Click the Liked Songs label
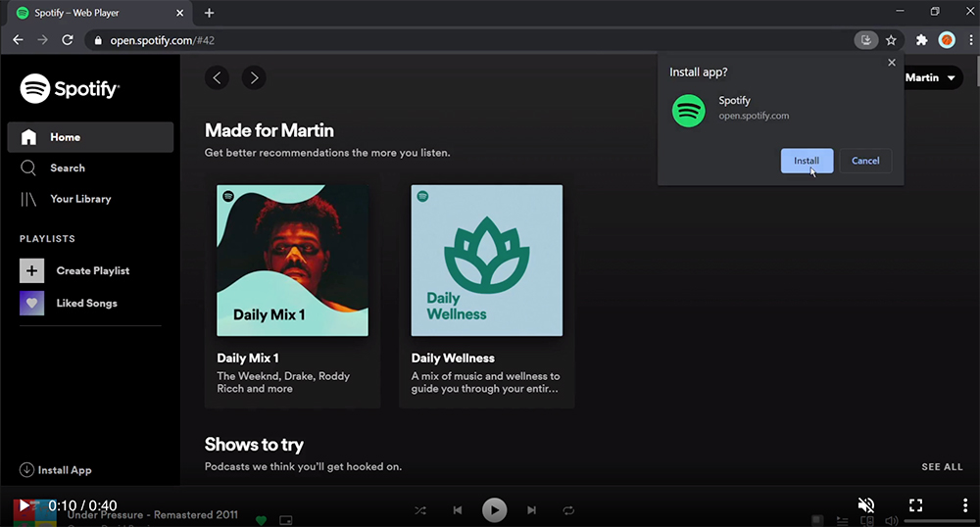The width and height of the screenshot is (980, 527). (x=87, y=304)
